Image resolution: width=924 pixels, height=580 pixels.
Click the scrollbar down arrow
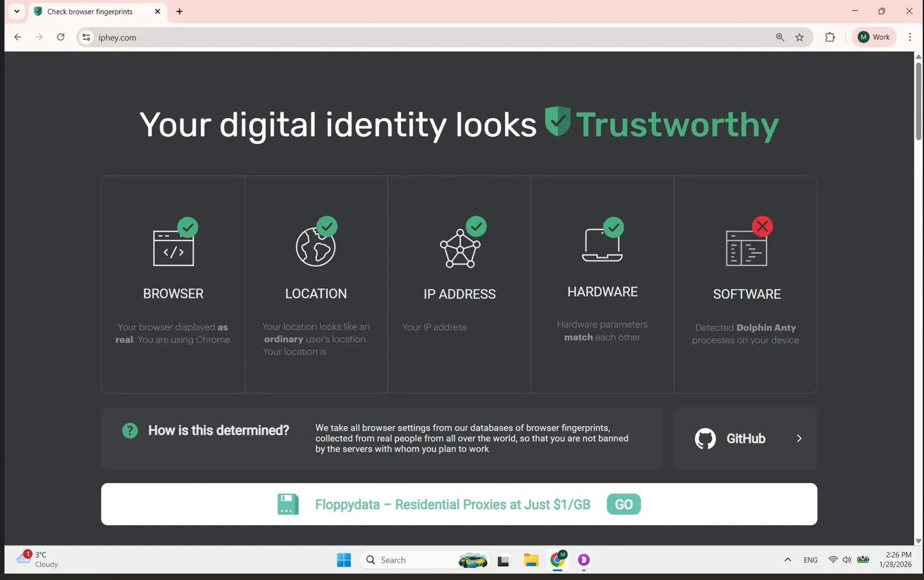918,540
